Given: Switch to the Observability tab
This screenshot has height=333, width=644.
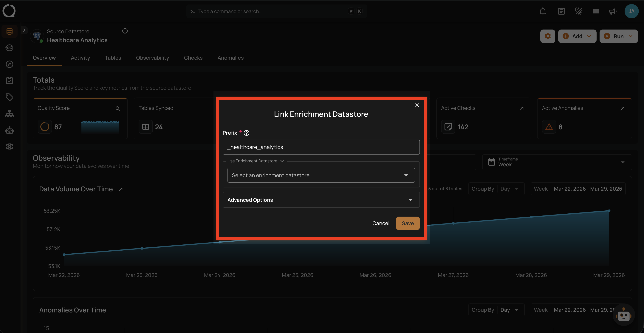Looking at the screenshot, I should pos(152,58).
